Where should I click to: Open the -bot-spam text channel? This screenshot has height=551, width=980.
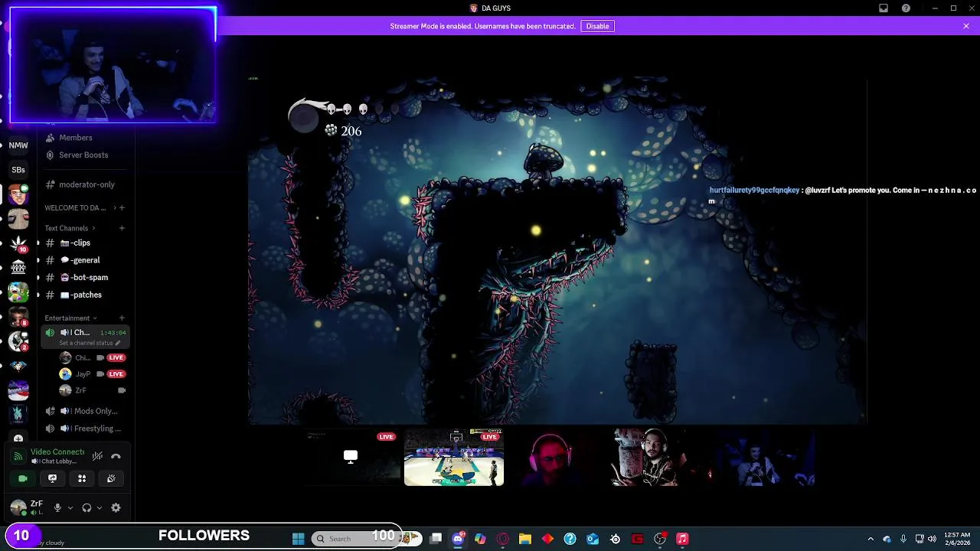(85, 277)
